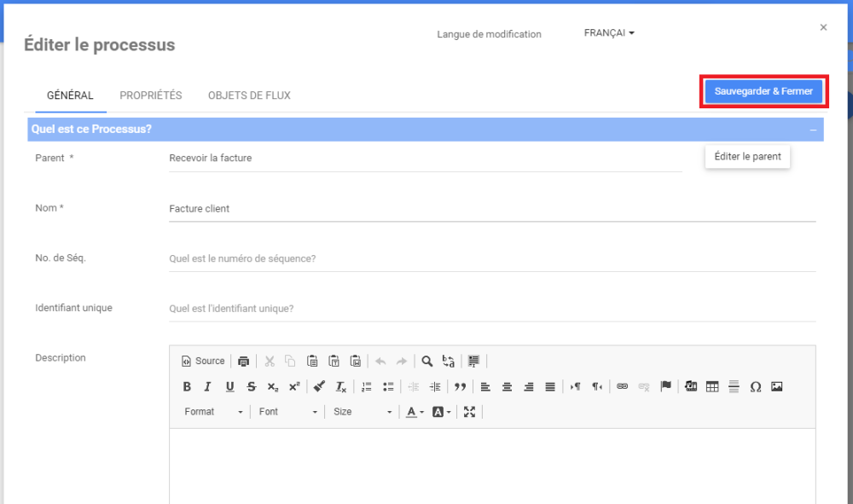The width and height of the screenshot is (853, 504).
Task: Align text left
Action: coord(485,386)
